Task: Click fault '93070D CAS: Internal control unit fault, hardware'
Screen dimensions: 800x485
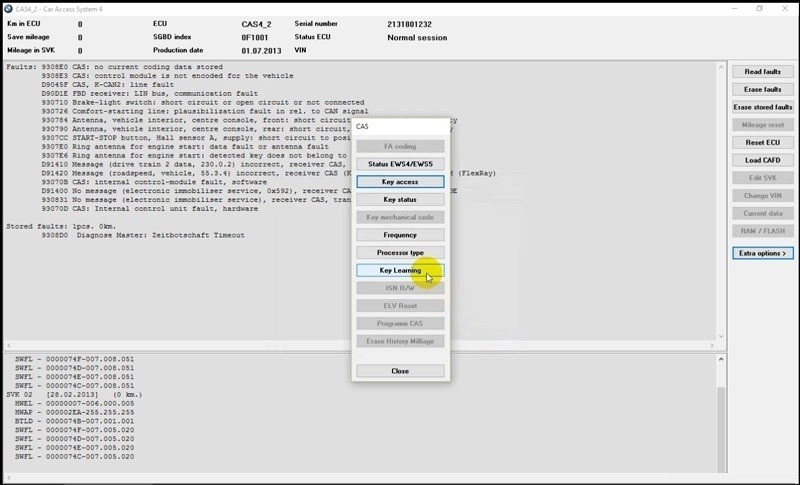Action: 150,209
